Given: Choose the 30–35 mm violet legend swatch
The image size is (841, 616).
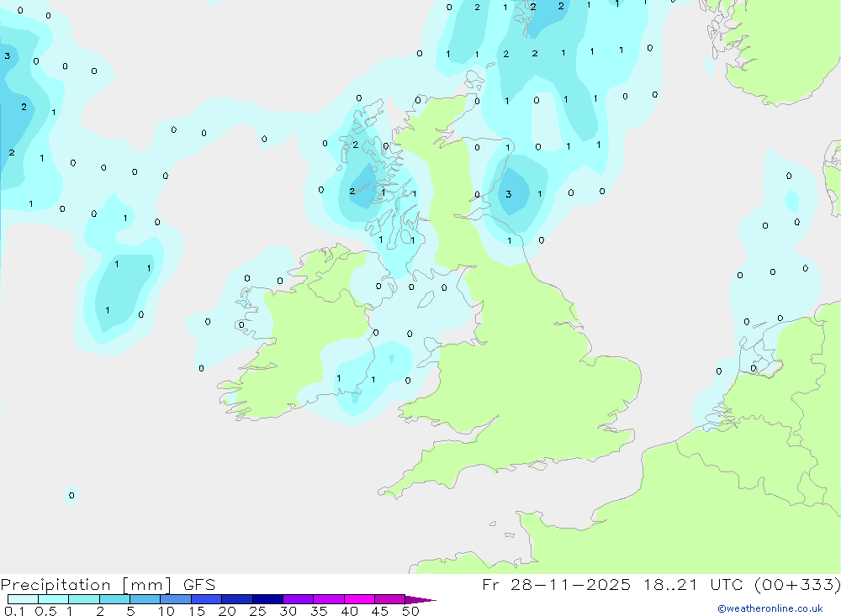Looking at the screenshot, I should tap(298, 599).
